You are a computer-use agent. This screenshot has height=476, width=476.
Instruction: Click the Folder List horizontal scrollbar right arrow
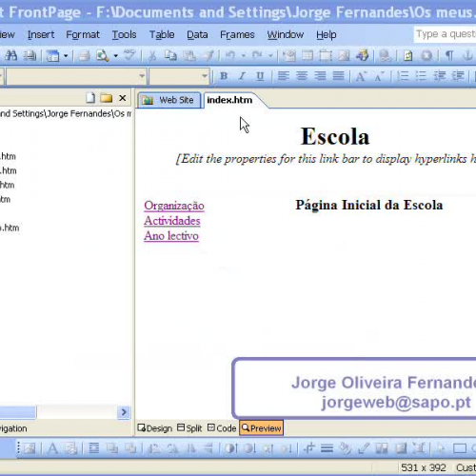tap(124, 412)
